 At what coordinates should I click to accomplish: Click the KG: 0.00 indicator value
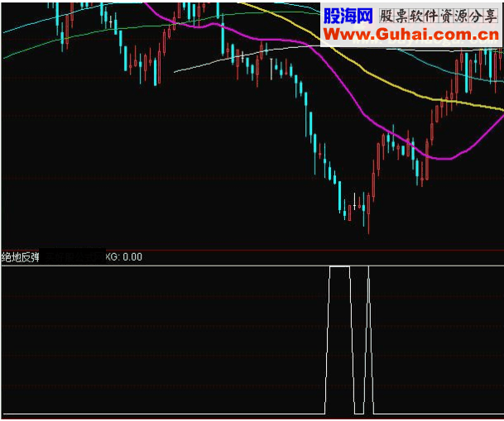pos(124,257)
